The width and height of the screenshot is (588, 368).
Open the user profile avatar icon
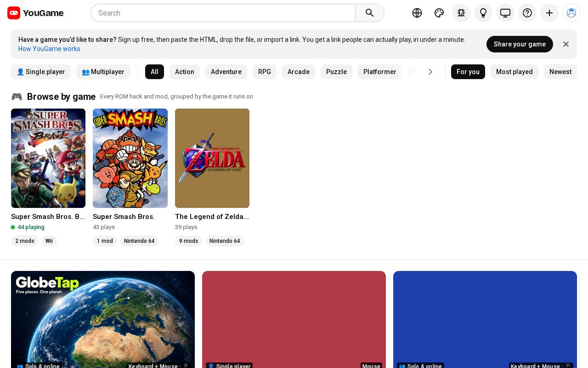(571, 13)
